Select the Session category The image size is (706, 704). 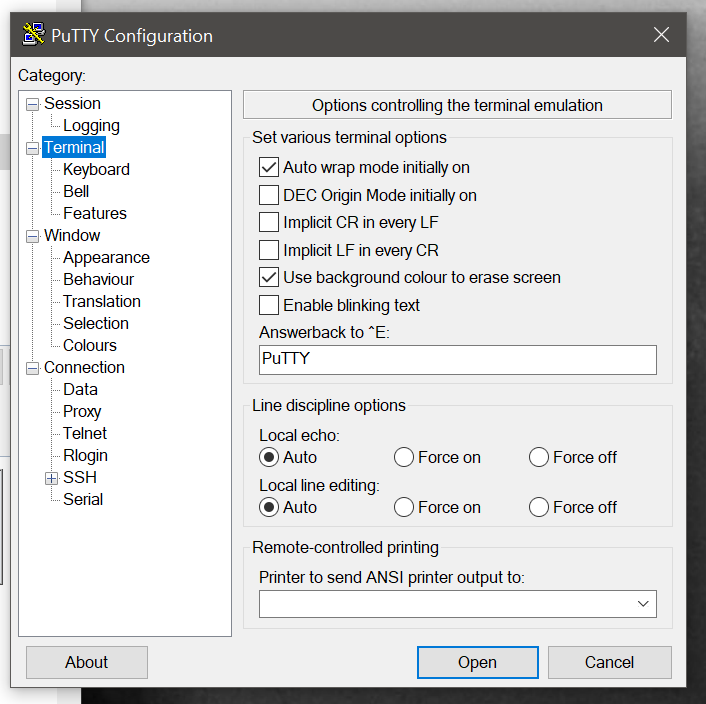pos(72,104)
